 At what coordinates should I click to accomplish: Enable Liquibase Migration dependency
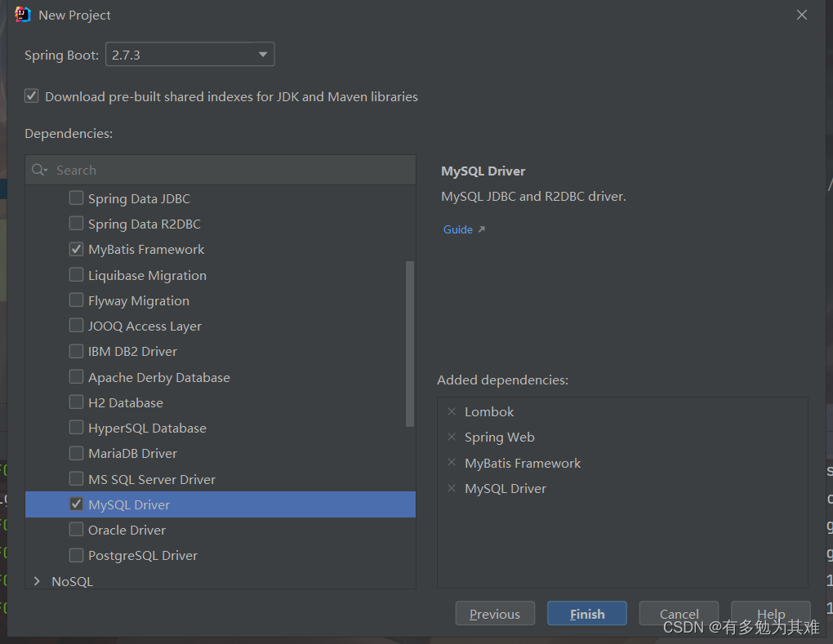[x=76, y=274]
